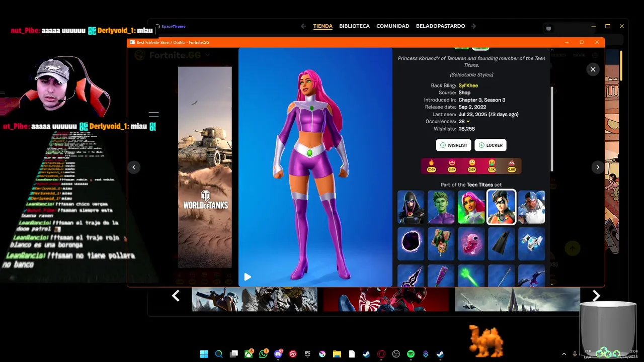Image resolution: width=644 pixels, height=362 pixels.
Task: Click the Chapter 3, Season 3 text
Action: 482,100
